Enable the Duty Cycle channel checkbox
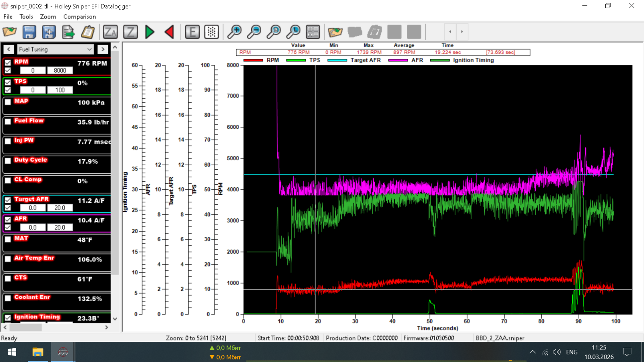The height and width of the screenshot is (362, 644). tap(8, 161)
